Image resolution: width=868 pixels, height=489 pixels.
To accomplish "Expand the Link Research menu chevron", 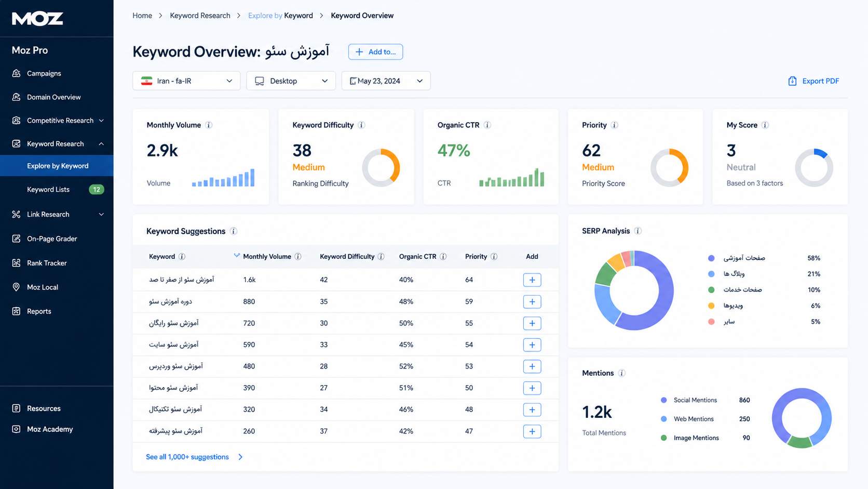I will [101, 214].
